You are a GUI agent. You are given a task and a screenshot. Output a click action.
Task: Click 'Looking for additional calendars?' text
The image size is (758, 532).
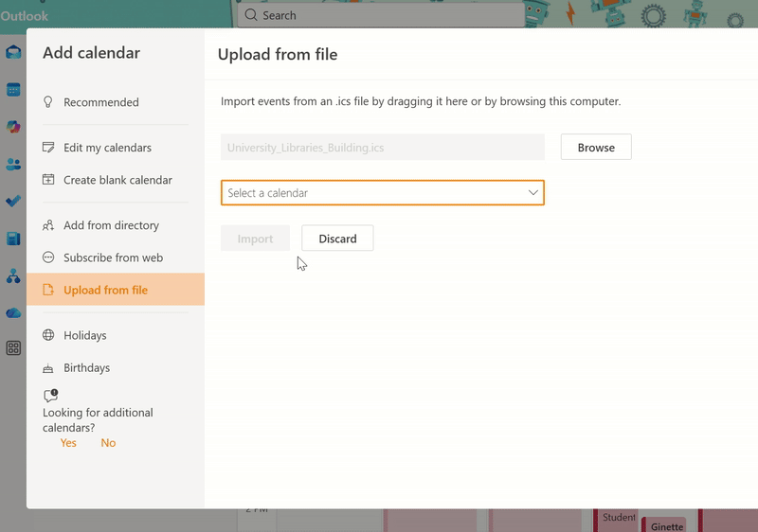(x=98, y=420)
